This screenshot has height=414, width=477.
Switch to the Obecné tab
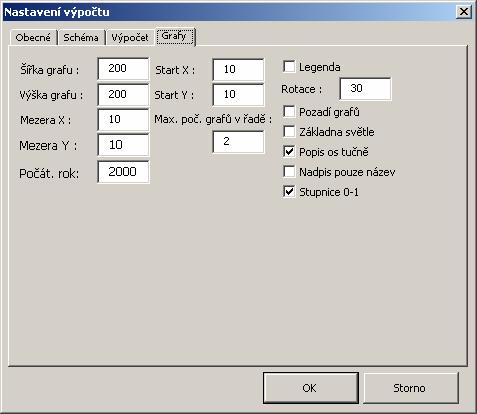[x=33, y=38]
